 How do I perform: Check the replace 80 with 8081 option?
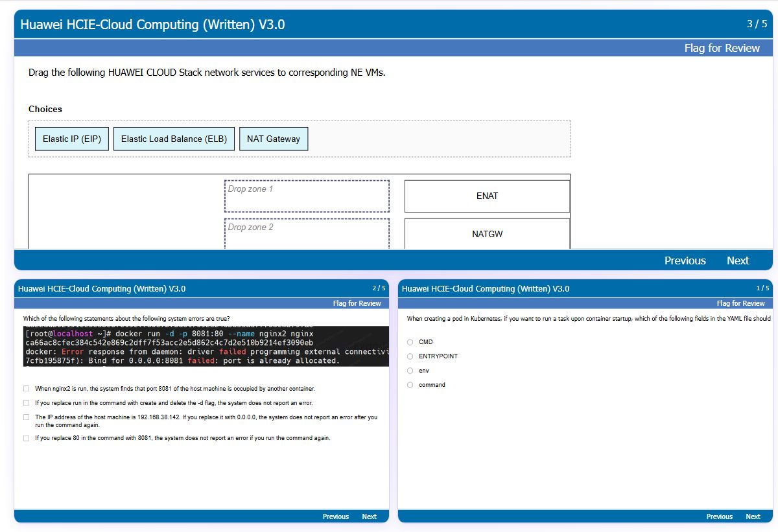point(26,438)
